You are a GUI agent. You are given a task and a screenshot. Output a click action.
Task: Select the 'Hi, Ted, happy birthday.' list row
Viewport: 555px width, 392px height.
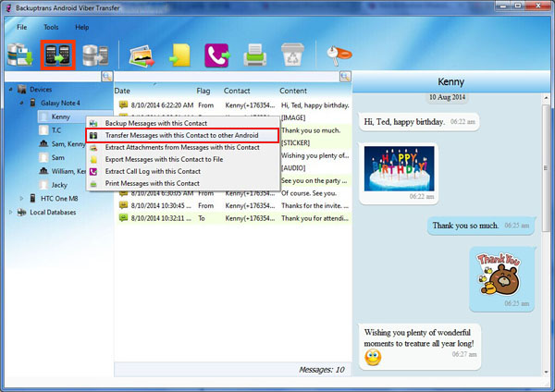point(233,105)
